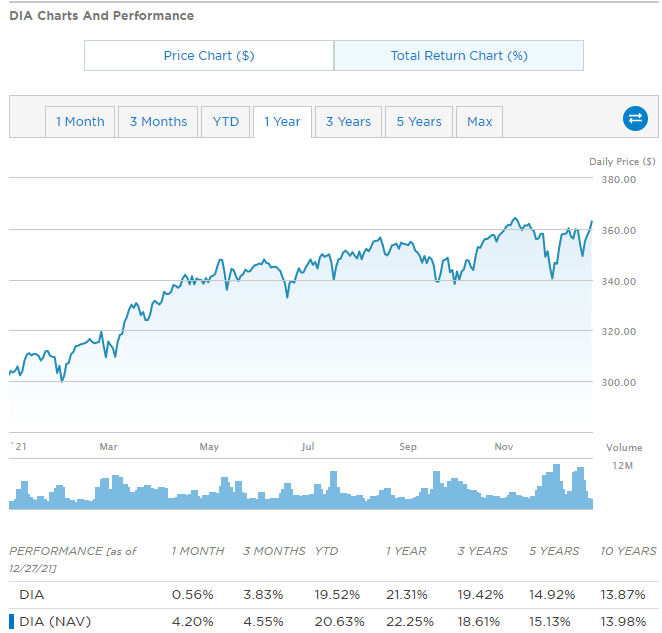Viewport: 662px width, 633px height.
Task: Click the May label on the time axis
Action: click(x=209, y=447)
